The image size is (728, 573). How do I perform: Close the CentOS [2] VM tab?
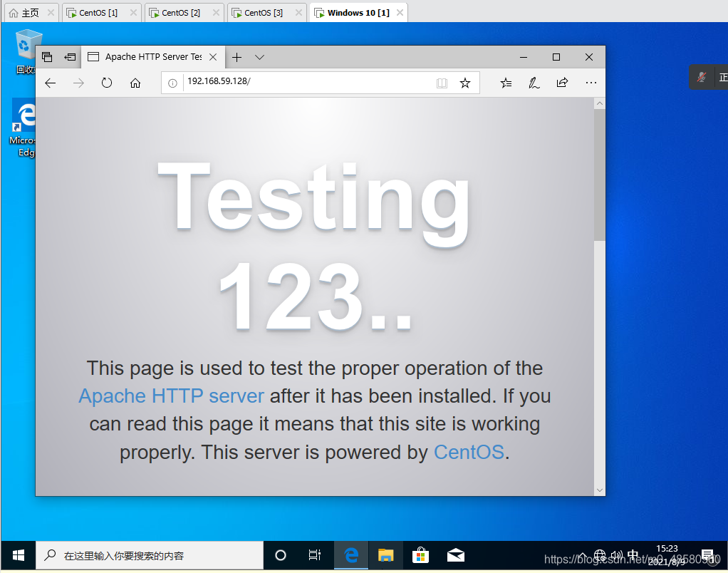click(216, 13)
